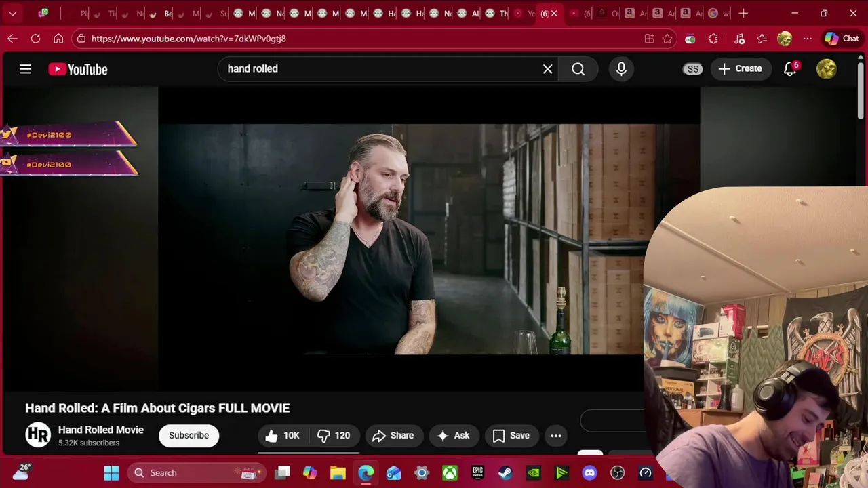
Task: Click the Ask button
Action: tap(454, 436)
